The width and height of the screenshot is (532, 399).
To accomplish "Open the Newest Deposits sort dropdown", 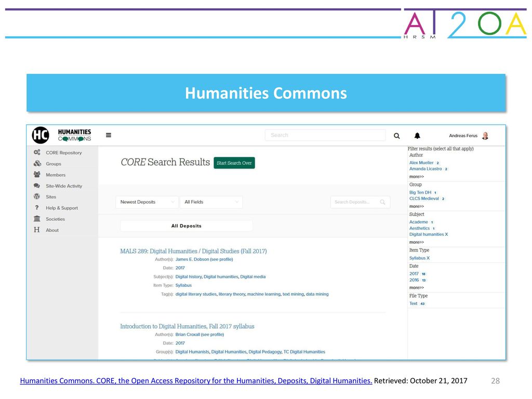I will click(x=147, y=202).
